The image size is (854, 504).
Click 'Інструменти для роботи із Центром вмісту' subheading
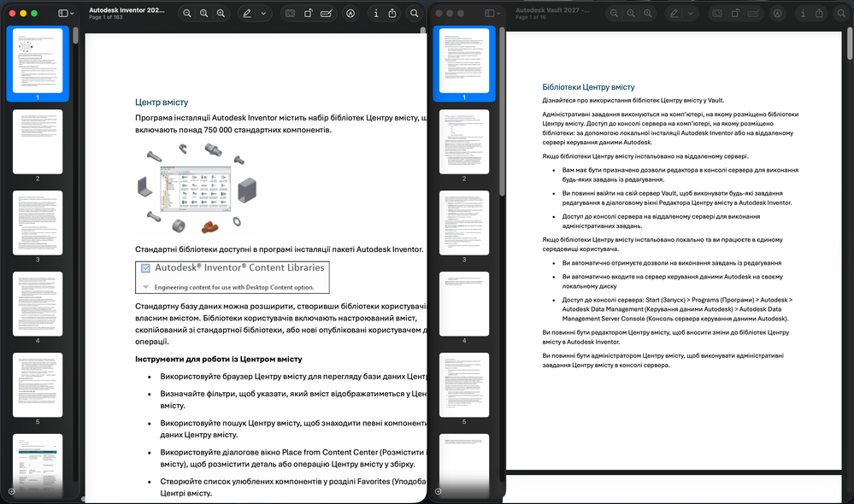coord(218,360)
